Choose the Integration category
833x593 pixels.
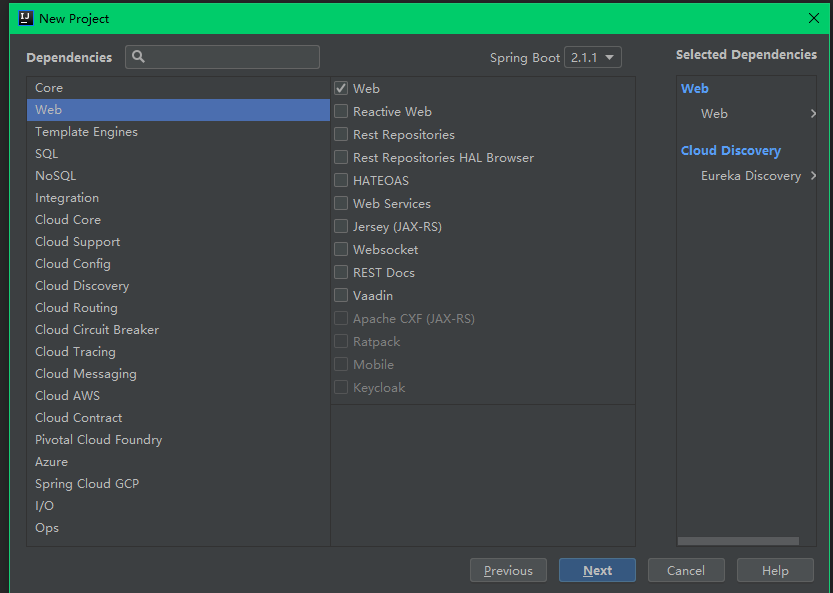[178, 198]
